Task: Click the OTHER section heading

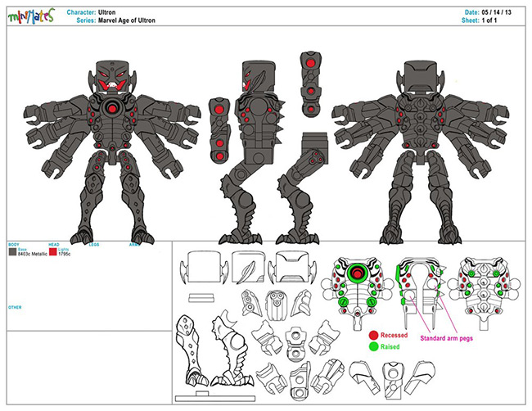Action: click(15, 307)
